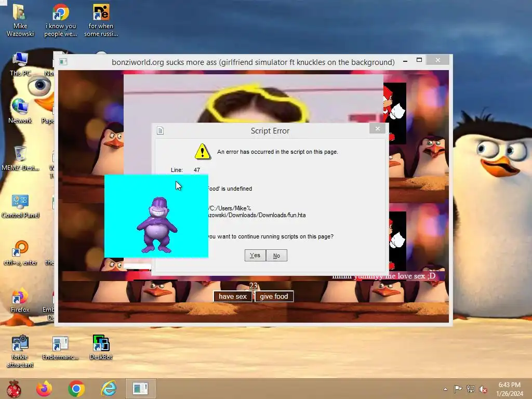Image resolution: width=532 pixels, height=399 pixels.
Task: Open the 'i know you people we...' Chrome shortcut
Action: point(60,20)
